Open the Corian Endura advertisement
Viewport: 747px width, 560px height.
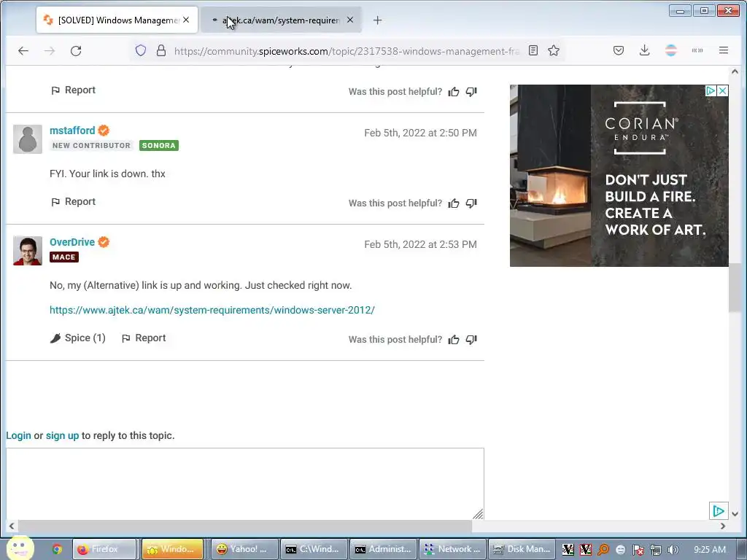click(619, 175)
